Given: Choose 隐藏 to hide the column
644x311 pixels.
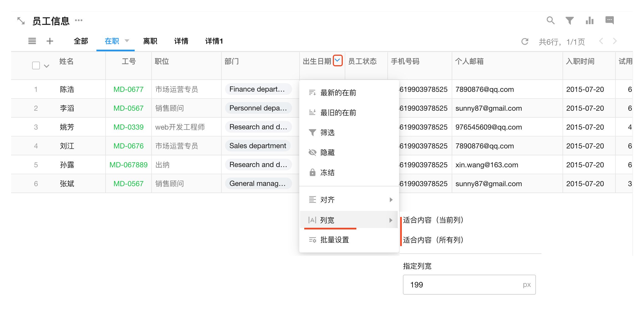Looking at the screenshot, I should 327,153.
